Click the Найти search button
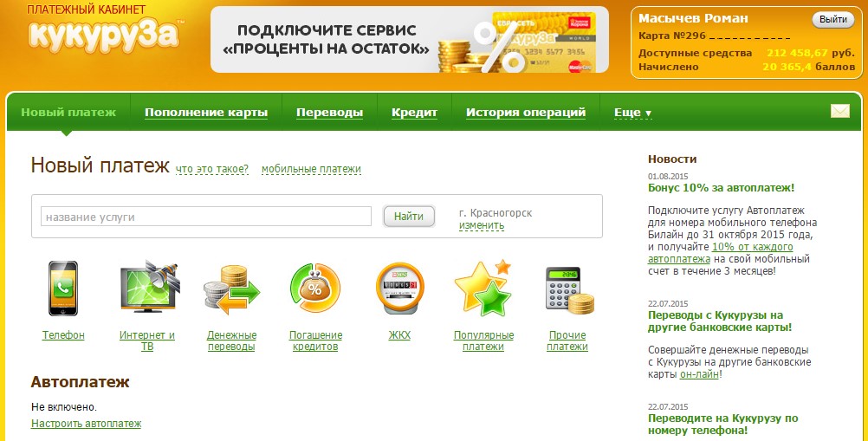 (x=409, y=217)
